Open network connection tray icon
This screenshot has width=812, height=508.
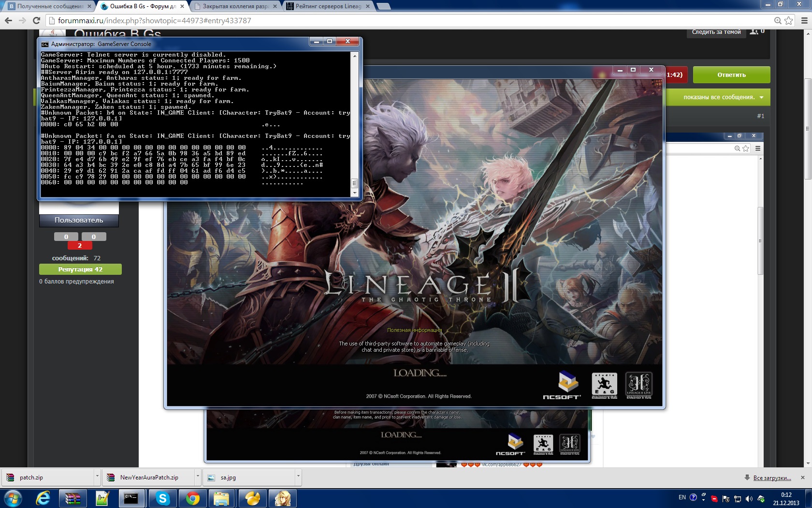[738, 499]
